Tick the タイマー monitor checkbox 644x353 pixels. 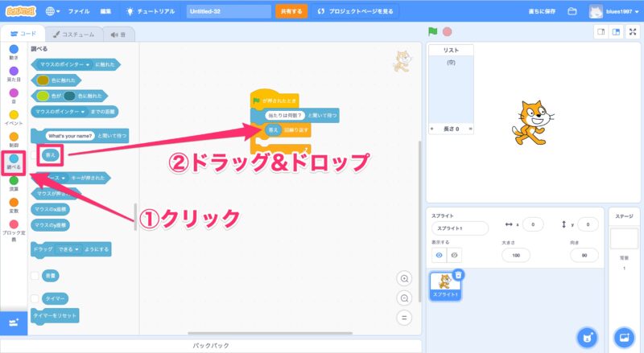coord(35,298)
